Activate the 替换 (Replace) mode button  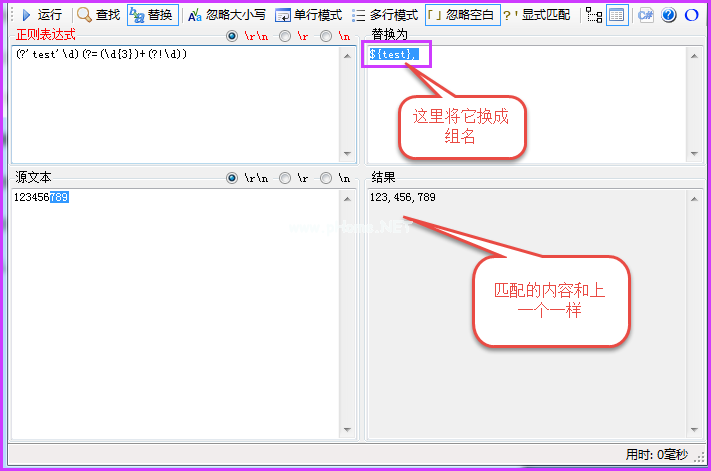153,15
